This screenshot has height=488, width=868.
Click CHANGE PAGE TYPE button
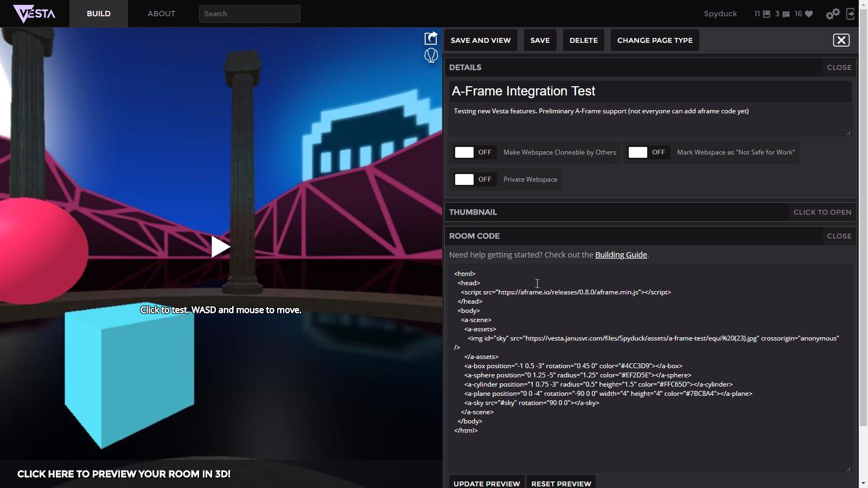coord(655,40)
